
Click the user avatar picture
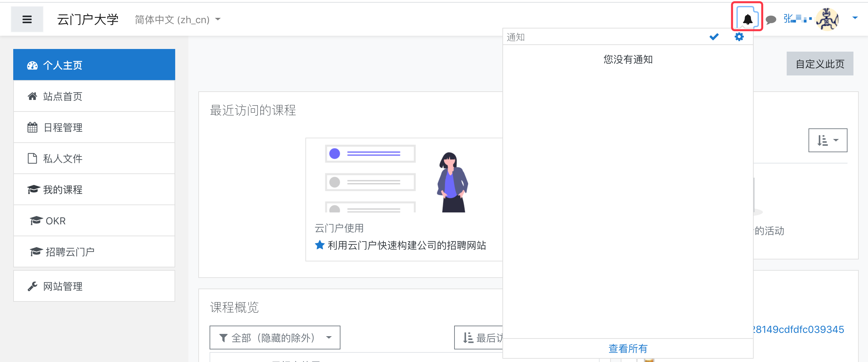tap(828, 19)
